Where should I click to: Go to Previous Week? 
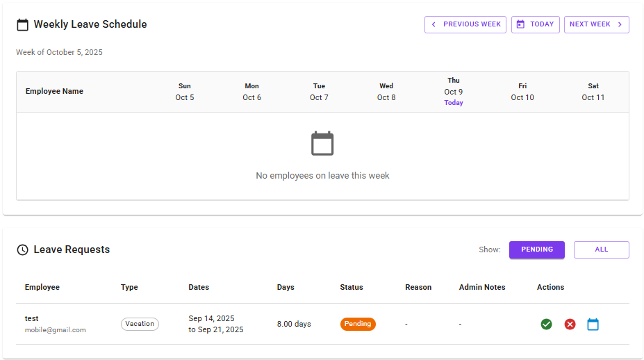point(465,24)
